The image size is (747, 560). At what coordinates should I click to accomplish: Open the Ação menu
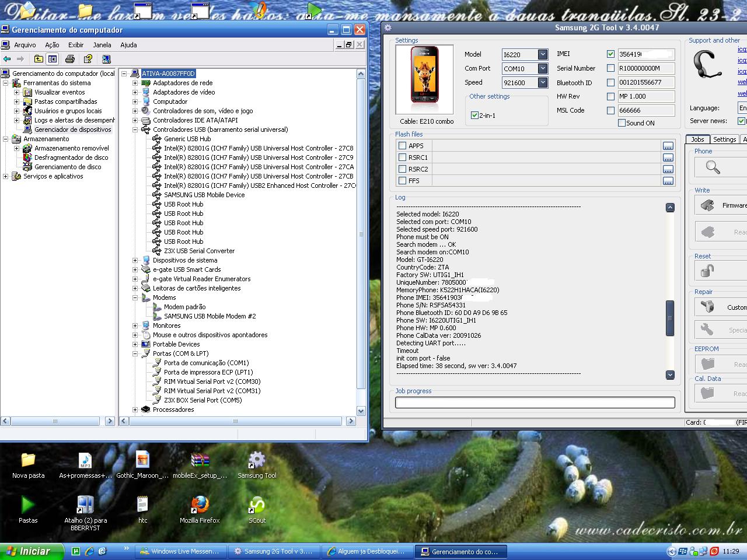[x=52, y=45]
